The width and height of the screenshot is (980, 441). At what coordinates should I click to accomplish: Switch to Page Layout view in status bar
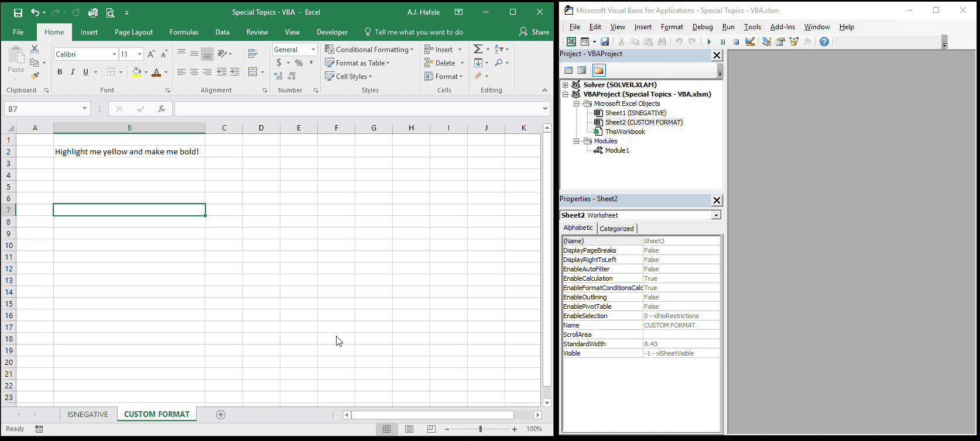coord(409,429)
